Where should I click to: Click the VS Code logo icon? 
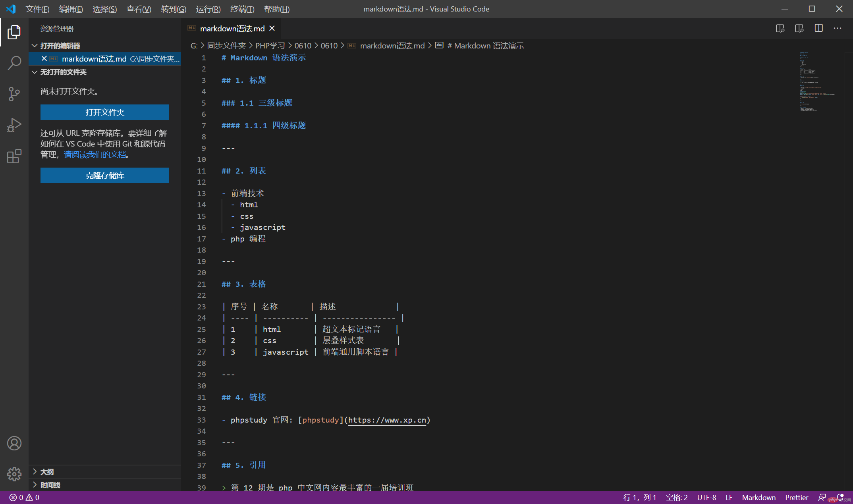(11, 9)
